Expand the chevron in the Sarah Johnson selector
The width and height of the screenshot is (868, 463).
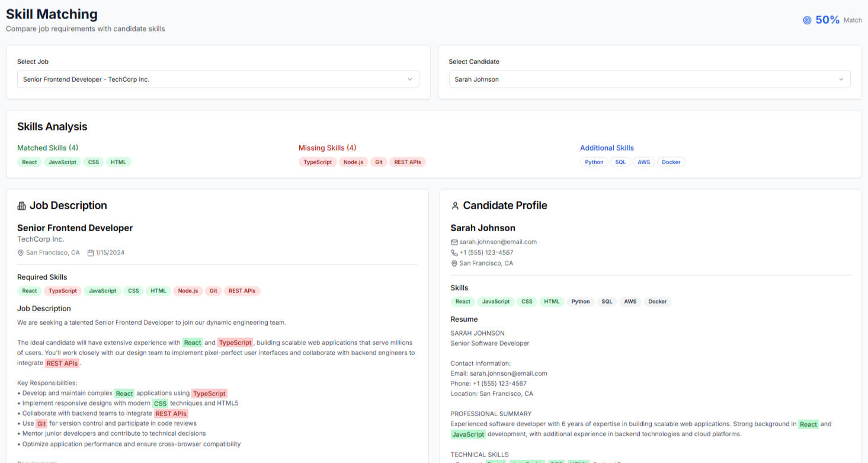841,79
